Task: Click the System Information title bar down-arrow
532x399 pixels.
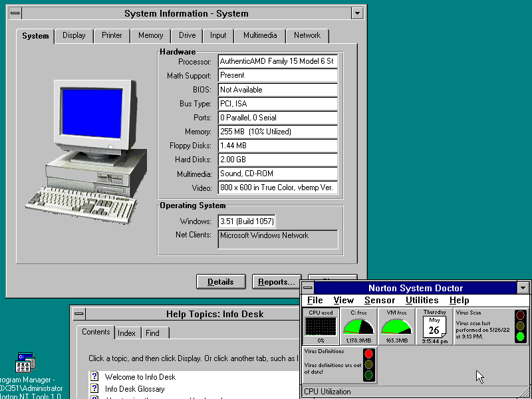Action: (x=357, y=13)
